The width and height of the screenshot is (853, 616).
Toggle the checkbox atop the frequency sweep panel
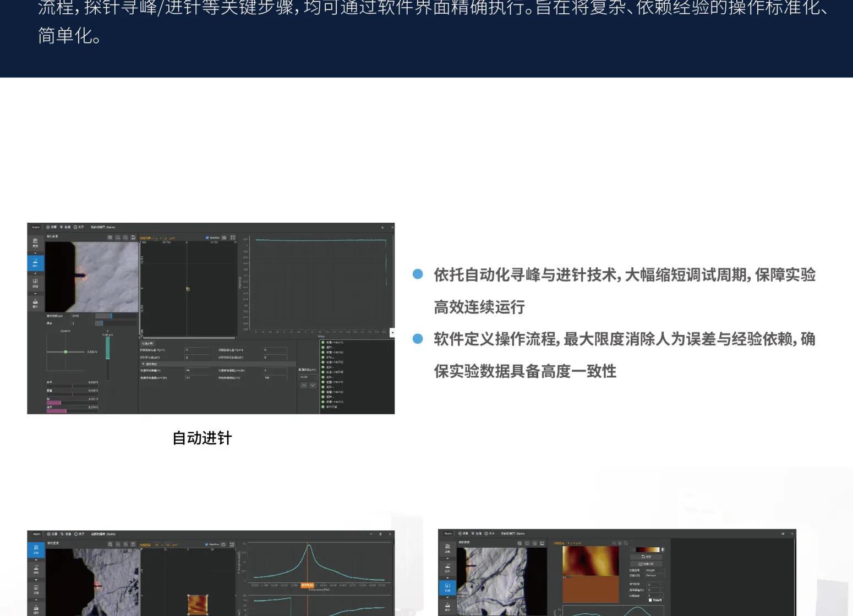pyautogui.click(x=206, y=544)
